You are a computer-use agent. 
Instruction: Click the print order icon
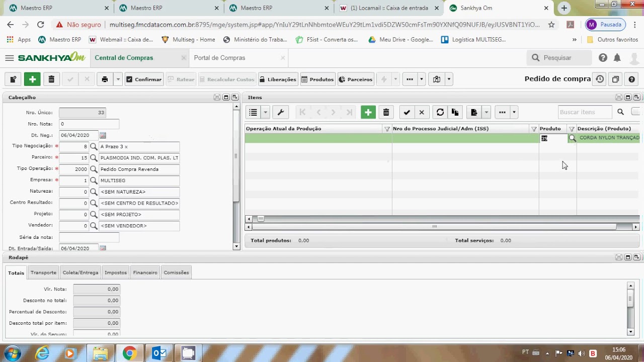(105, 79)
